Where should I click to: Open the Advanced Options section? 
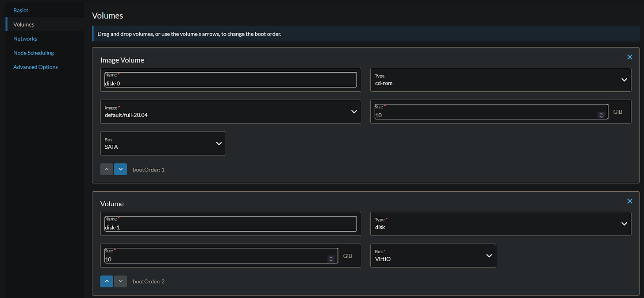(x=35, y=67)
